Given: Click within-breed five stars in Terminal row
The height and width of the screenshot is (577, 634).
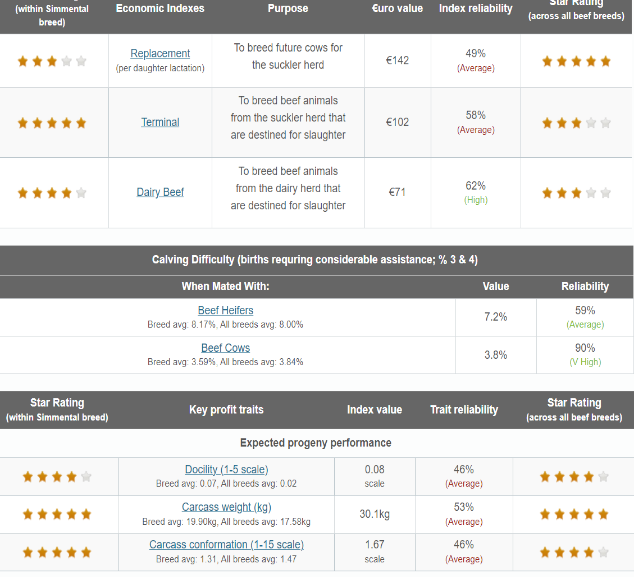Looking at the screenshot, I should coord(52,123).
